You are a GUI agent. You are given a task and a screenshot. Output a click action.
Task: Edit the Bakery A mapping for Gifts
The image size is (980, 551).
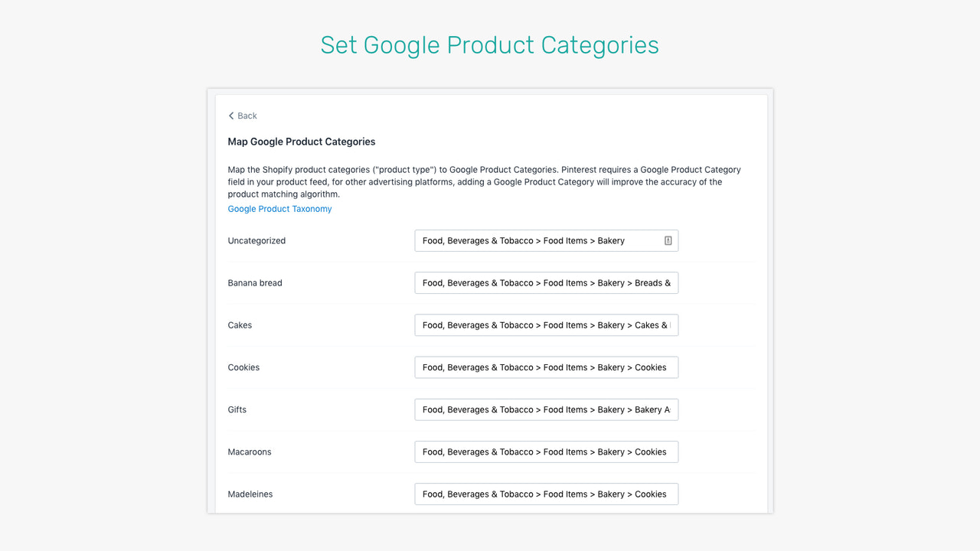click(x=546, y=409)
